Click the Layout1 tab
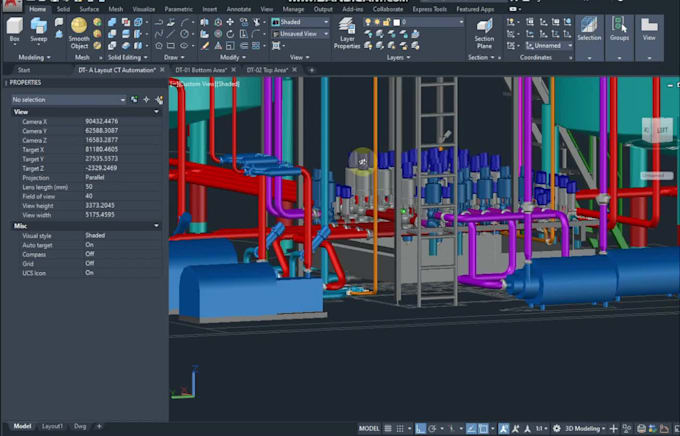680x436 pixels. point(52,426)
